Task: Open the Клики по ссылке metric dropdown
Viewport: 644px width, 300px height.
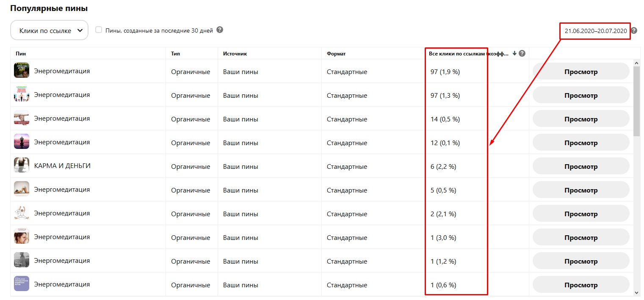Action: pyautogui.click(x=49, y=30)
